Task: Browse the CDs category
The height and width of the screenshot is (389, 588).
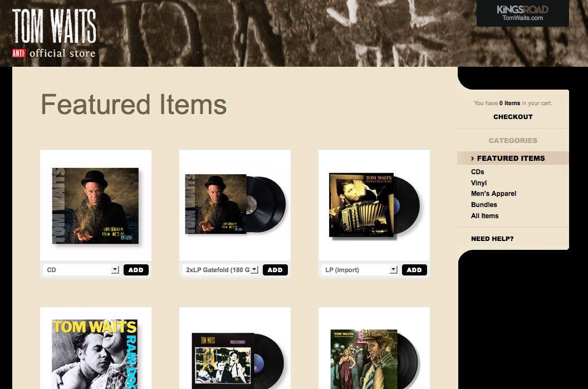Action: 477,171
